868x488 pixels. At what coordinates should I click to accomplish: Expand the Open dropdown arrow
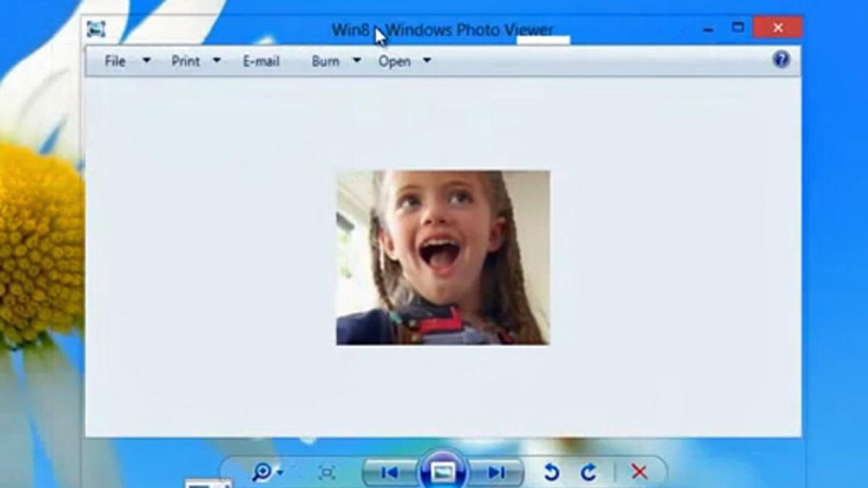(427, 61)
